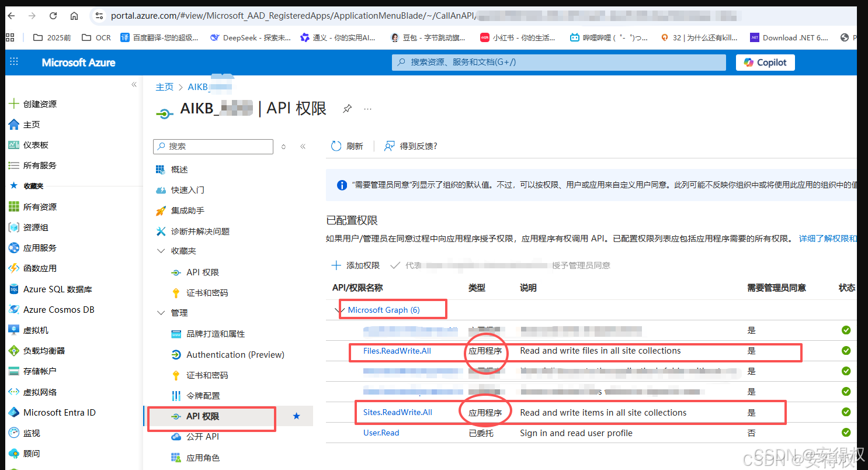Collapse the 收藏夹 section in app menu
This screenshot has width=868, height=470.
161,251
